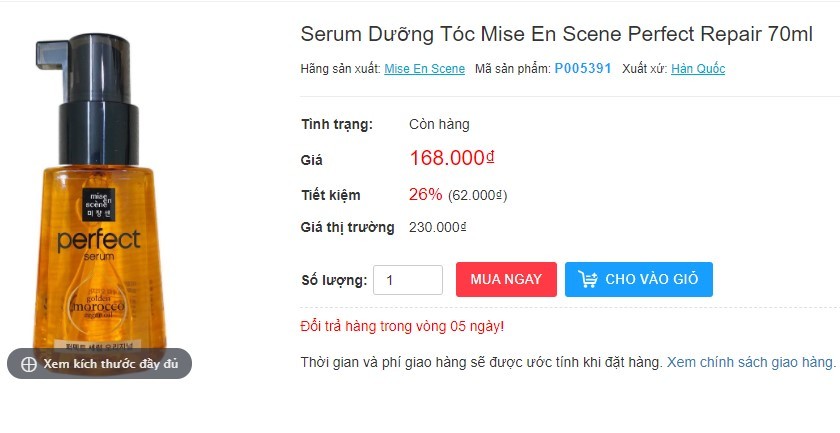Click the Xuất xứ label
The image size is (840, 433).
[x=644, y=69]
